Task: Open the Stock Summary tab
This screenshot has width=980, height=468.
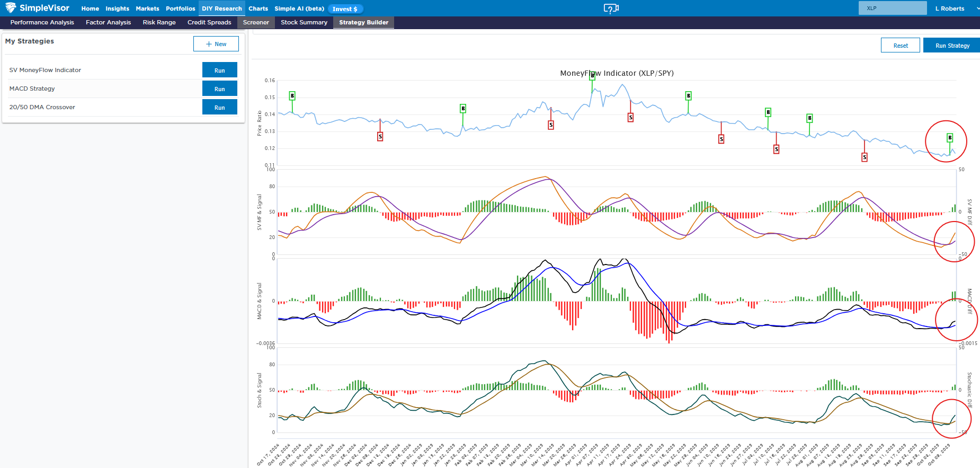Action: (x=304, y=22)
